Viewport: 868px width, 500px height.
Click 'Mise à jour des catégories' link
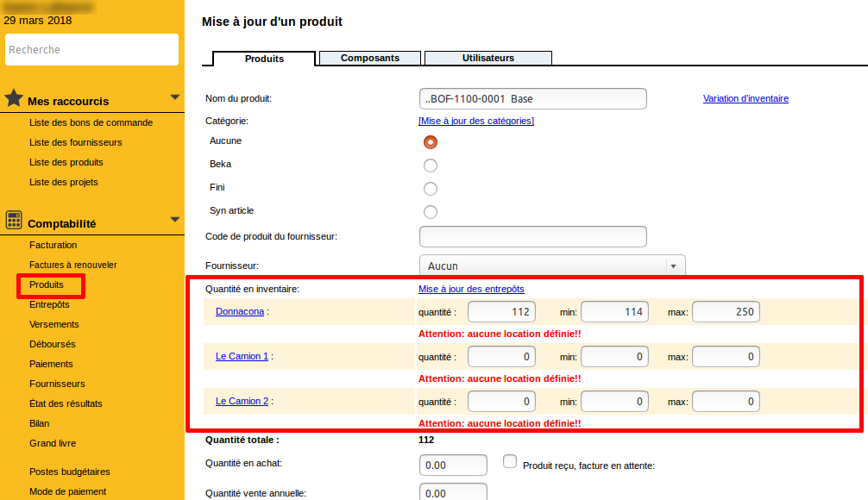tap(476, 121)
